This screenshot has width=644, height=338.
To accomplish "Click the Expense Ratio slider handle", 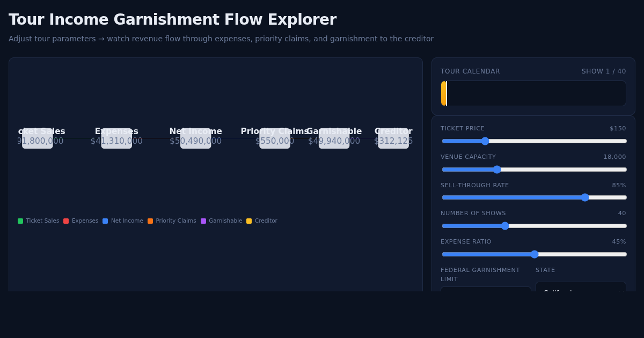I will [535, 254].
